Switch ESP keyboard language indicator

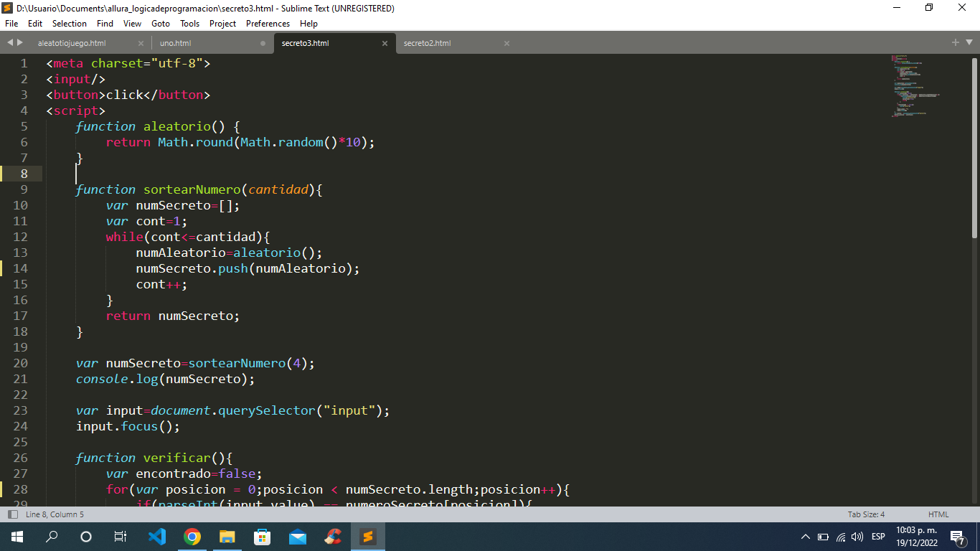(878, 537)
